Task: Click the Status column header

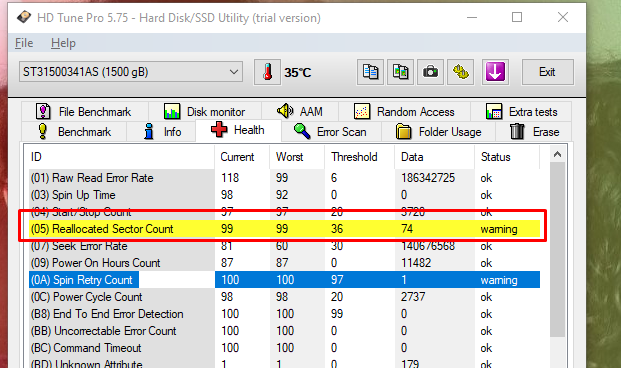Action: [507, 157]
